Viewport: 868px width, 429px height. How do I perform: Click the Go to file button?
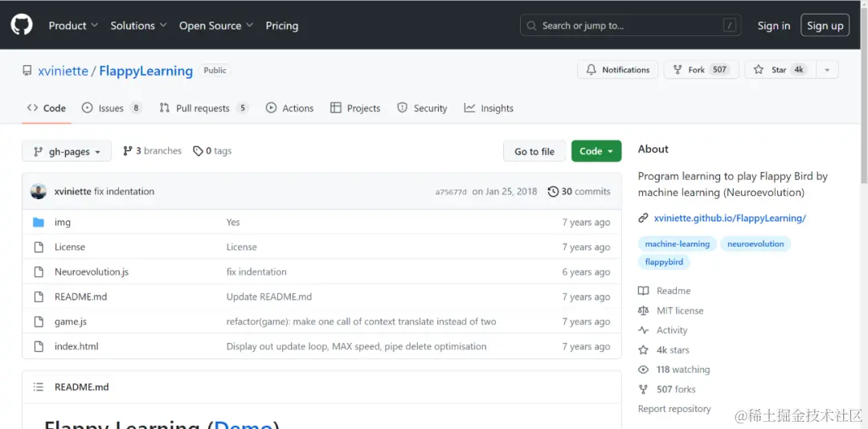(534, 151)
